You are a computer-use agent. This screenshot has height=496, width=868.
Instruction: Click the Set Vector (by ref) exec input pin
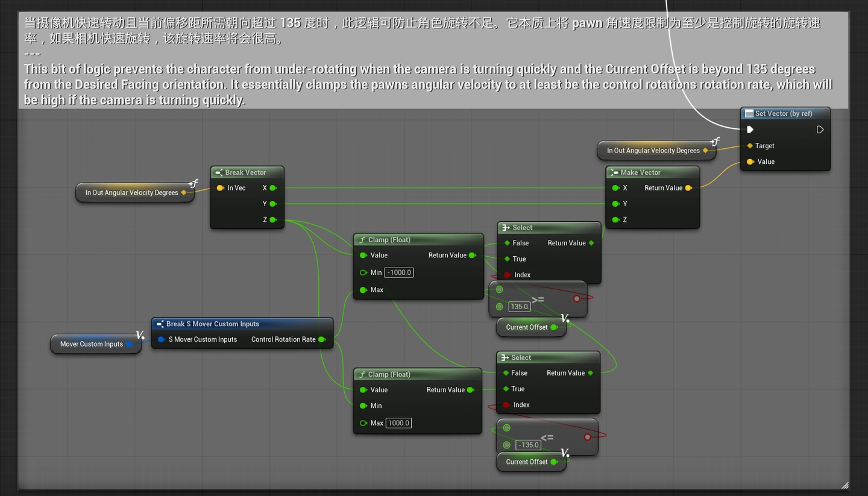coord(750,130)
